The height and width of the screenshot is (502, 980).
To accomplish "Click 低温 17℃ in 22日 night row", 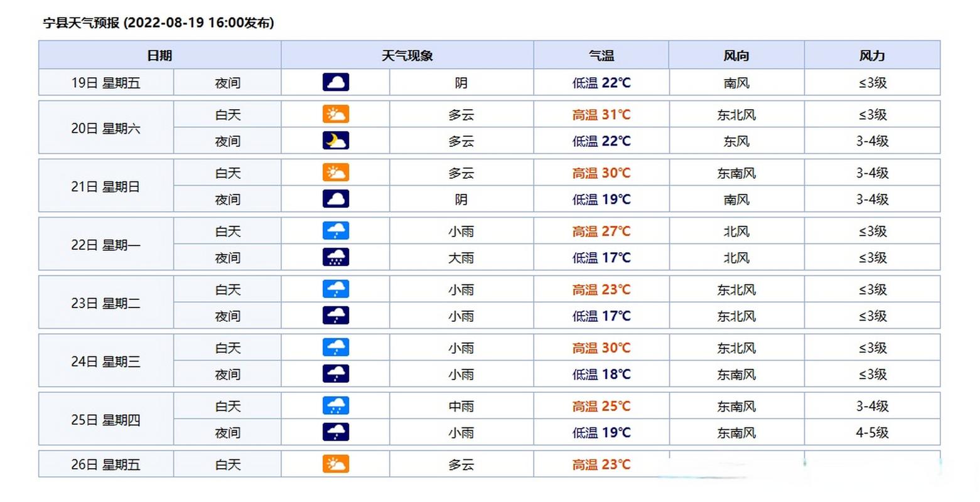I will pos(601,257).
